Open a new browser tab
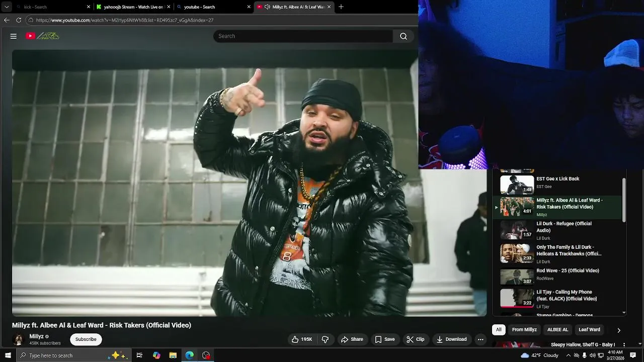 pos(341,7)
